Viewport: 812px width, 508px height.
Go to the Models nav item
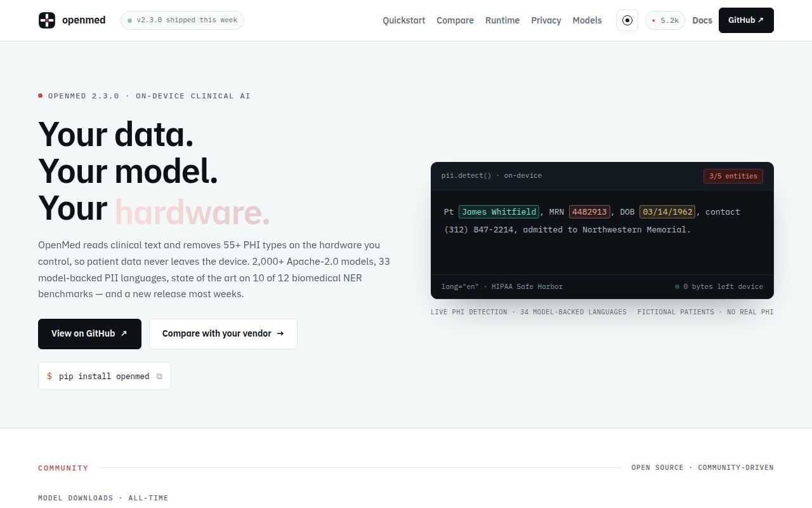point(587,20)
